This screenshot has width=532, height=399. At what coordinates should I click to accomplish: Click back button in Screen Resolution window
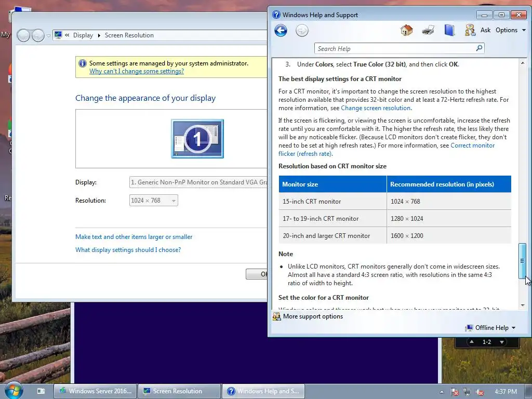point(23,35)
